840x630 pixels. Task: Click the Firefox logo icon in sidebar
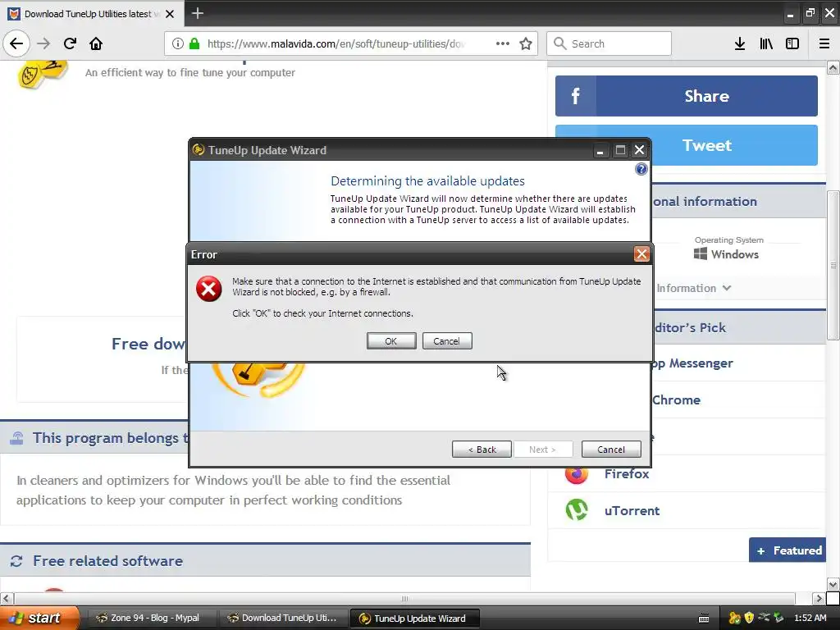577,473
